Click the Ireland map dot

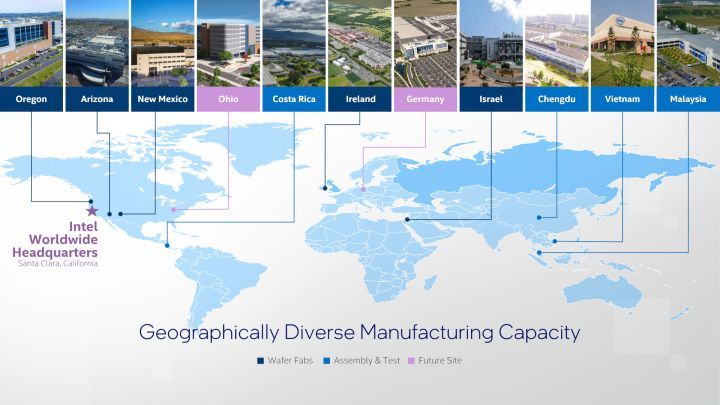(x=325, y=188)
